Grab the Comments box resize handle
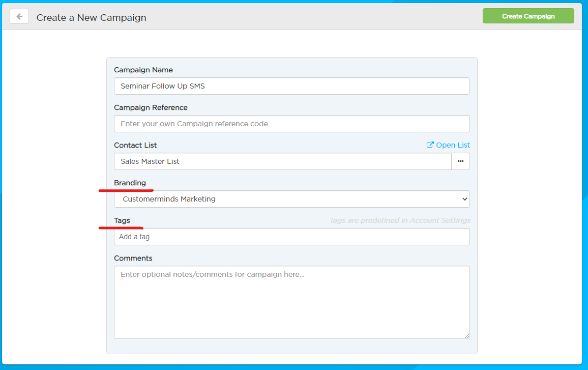 (467, 336)
